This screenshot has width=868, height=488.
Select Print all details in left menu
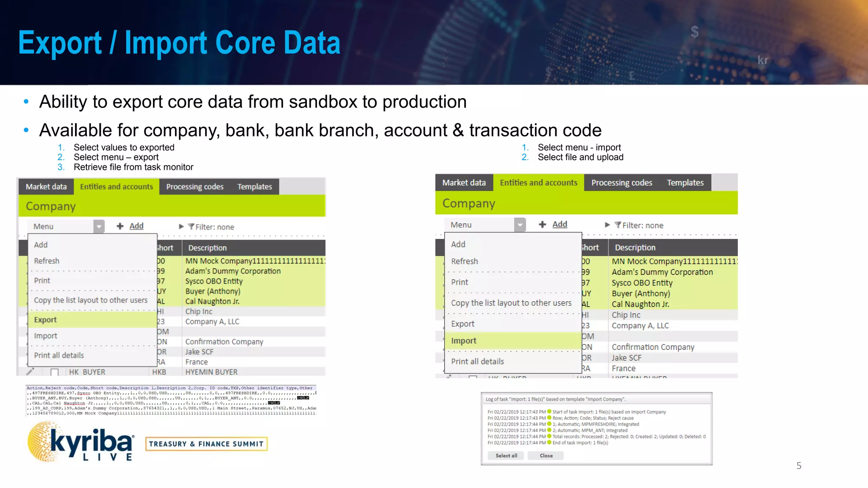[x=59, y=355]
